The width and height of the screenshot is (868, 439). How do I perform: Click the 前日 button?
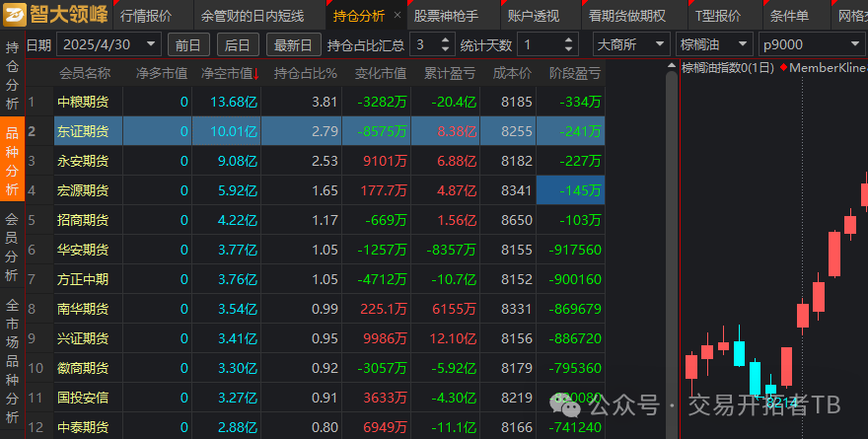click(188, 44)
